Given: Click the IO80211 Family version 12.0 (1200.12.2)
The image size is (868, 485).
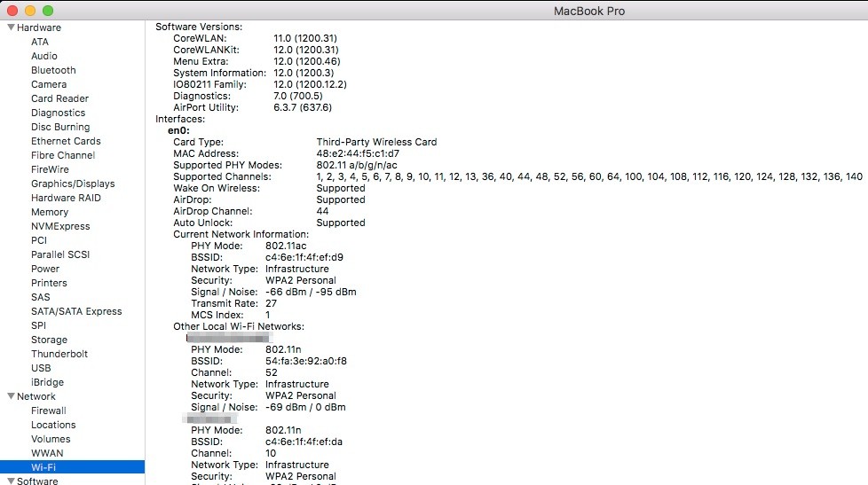Looking at the screenshot, I should point(310,84).
